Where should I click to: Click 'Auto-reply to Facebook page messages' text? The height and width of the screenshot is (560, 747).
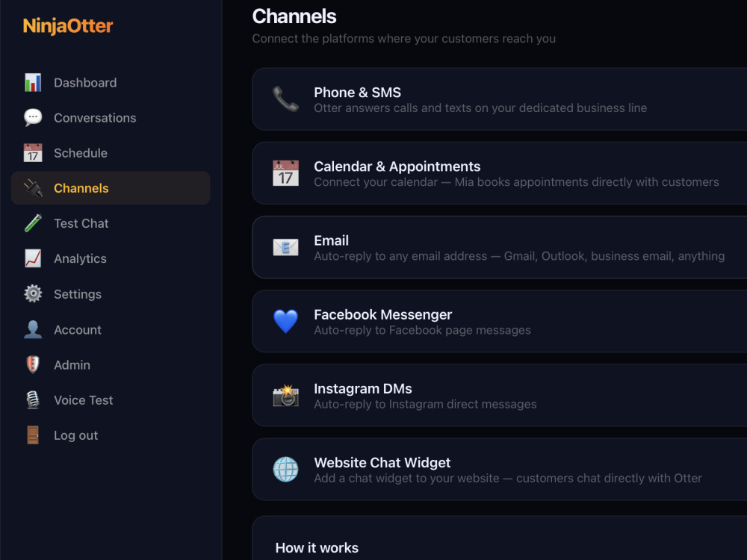coord(422,330)
